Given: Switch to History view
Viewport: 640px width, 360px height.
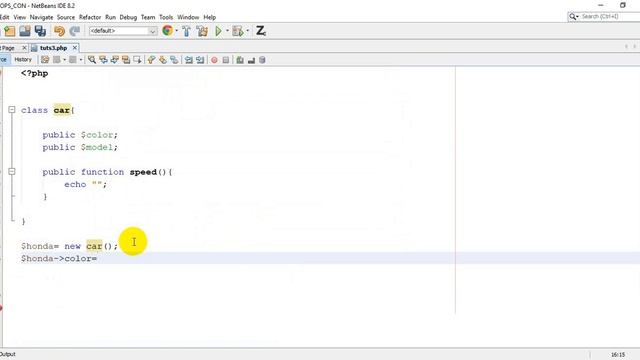Looking at the screenshot, I should coord(23,60).
